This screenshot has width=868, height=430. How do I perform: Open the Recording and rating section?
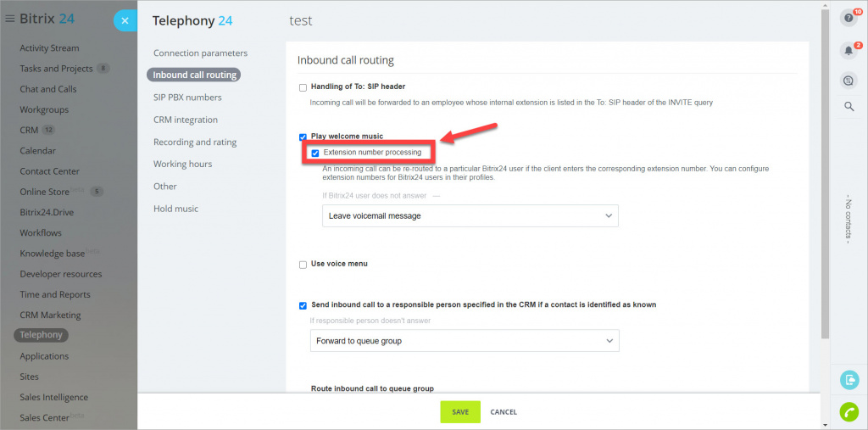point(195,142)
